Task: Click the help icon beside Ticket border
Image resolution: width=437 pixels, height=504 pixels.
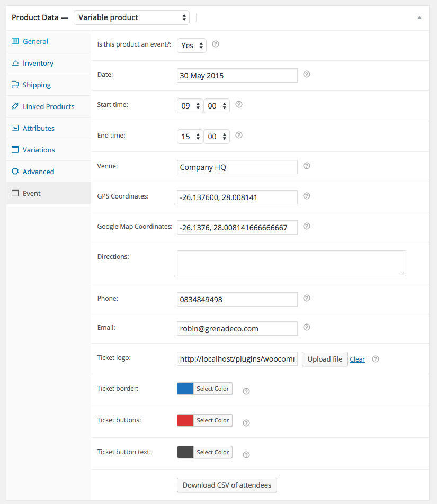Action: point(246,391)
